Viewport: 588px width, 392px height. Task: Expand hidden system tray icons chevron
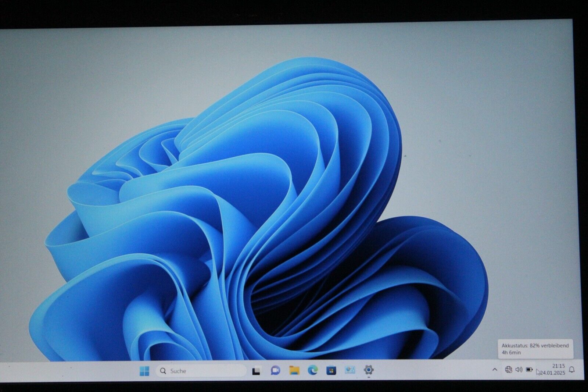point(495,370)
